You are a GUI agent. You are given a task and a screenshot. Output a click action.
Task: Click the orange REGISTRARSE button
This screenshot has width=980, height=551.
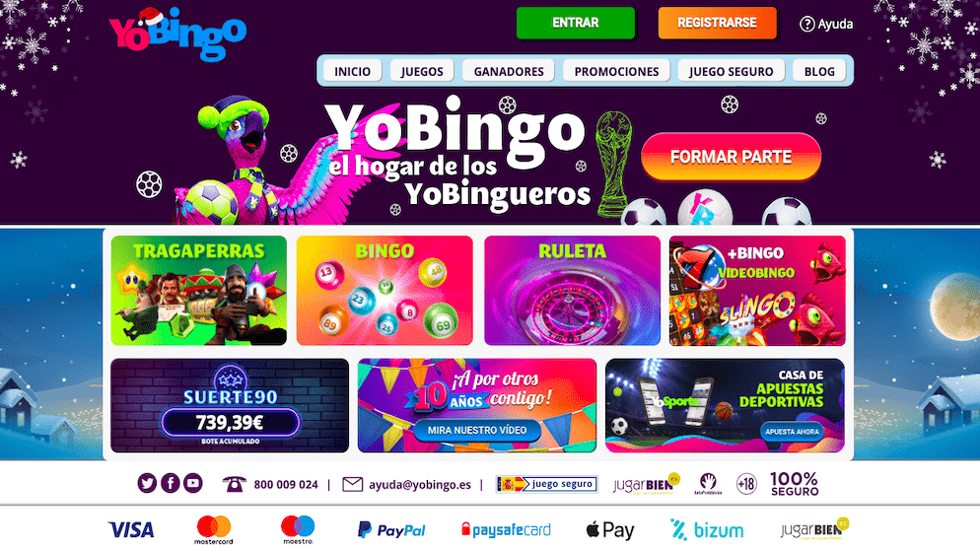717,23
